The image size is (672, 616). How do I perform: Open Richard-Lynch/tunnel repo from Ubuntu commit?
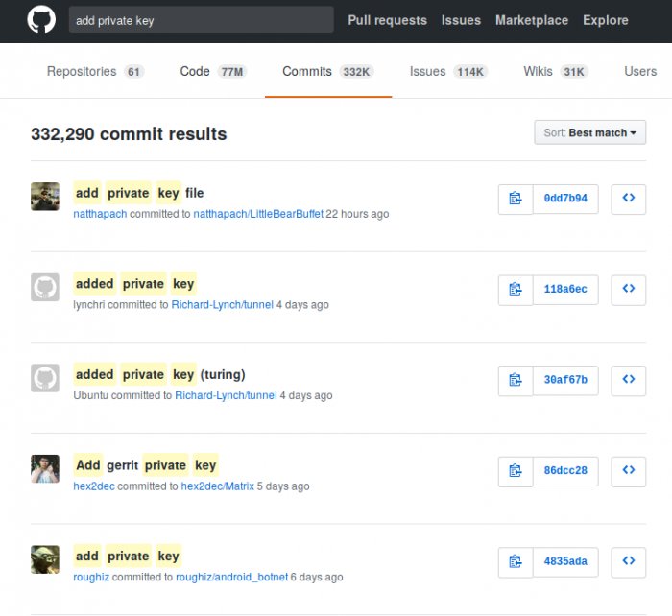point(226,395)
